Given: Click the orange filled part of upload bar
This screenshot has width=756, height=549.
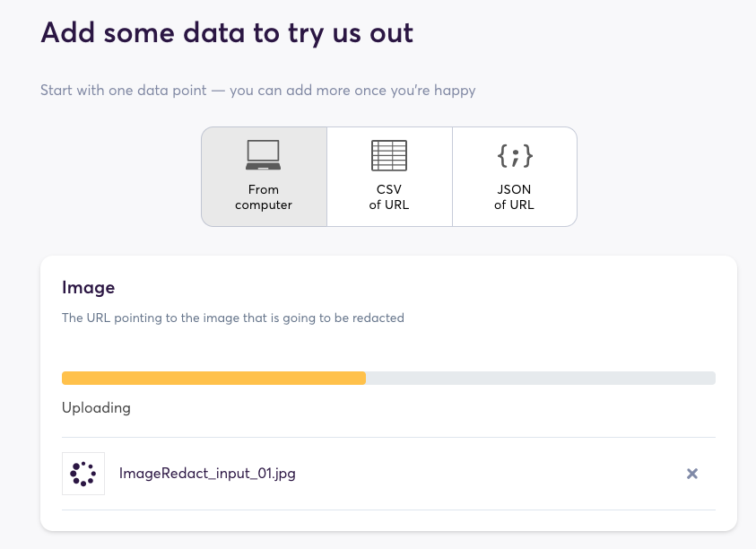Looking at the screenshot, I should [x=213, y=379].
